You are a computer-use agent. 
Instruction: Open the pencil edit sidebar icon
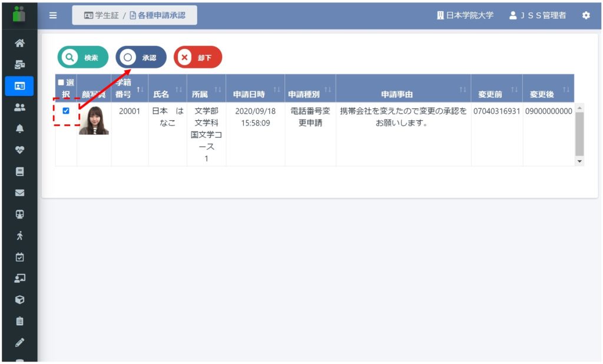tap(19, 342)
